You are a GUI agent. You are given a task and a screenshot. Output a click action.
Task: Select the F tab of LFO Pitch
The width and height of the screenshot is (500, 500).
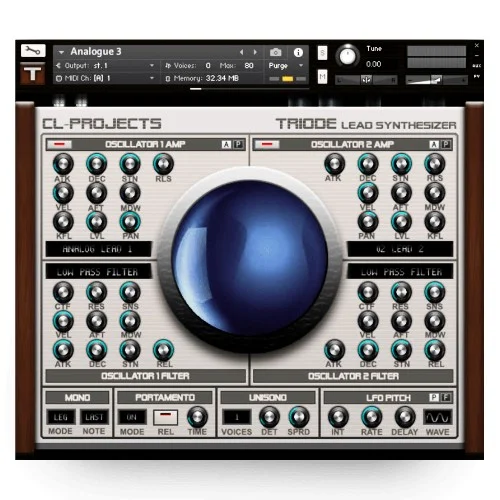pos(446,397)
